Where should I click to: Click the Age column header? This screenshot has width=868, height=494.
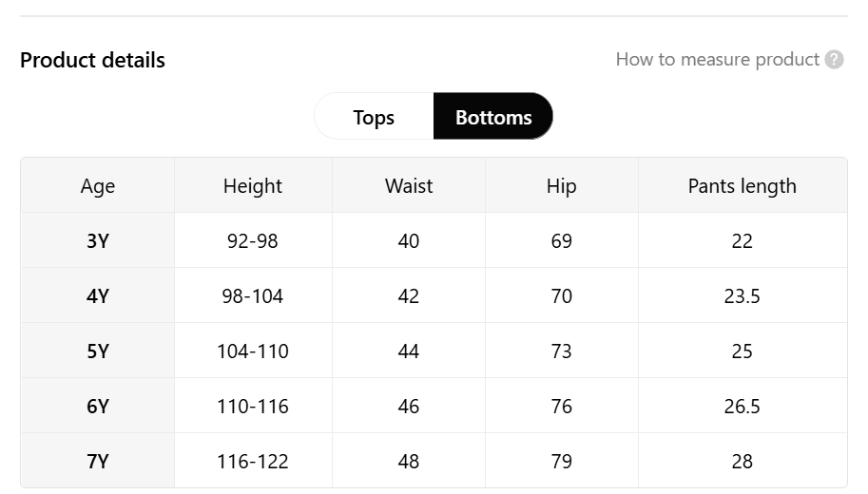coord(97,186)
